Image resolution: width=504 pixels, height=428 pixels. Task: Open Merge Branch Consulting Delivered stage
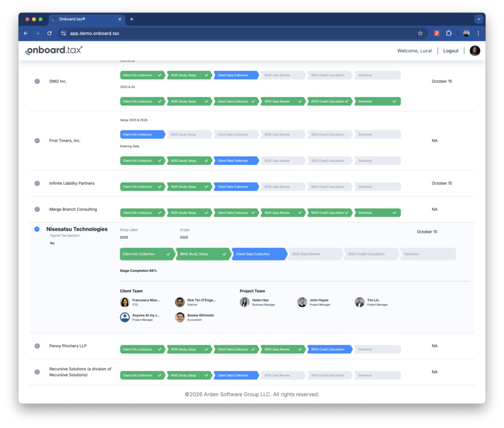point(378,213)
